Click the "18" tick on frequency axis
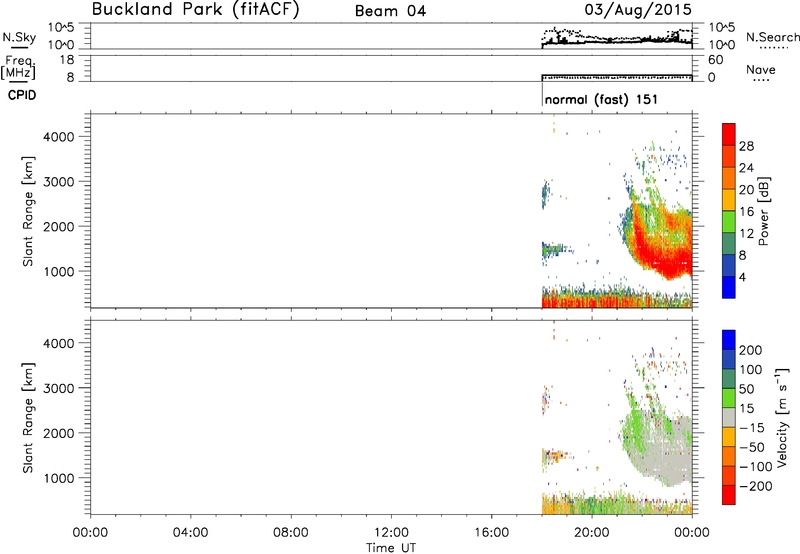The image size is (800, 554). coord(67,60)
